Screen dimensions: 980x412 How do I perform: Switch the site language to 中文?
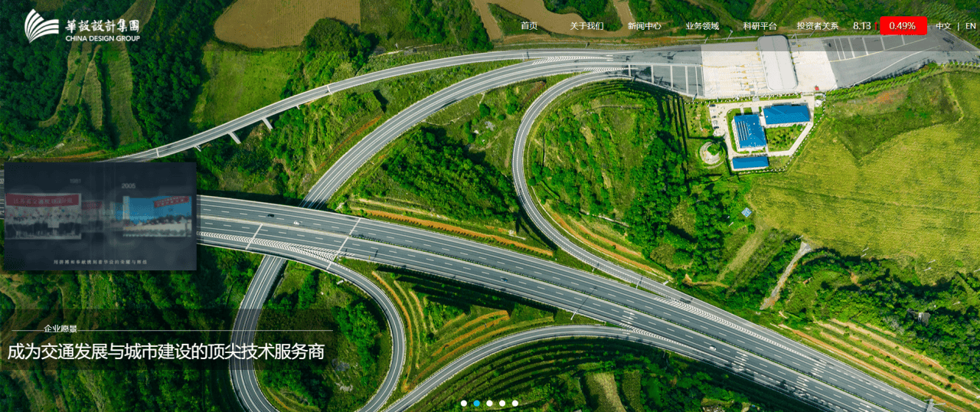943,26
